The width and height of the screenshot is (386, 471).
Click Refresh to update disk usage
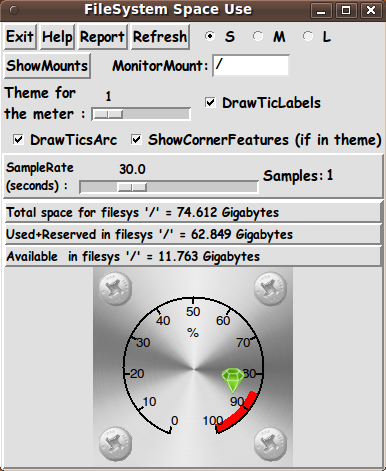160,37
